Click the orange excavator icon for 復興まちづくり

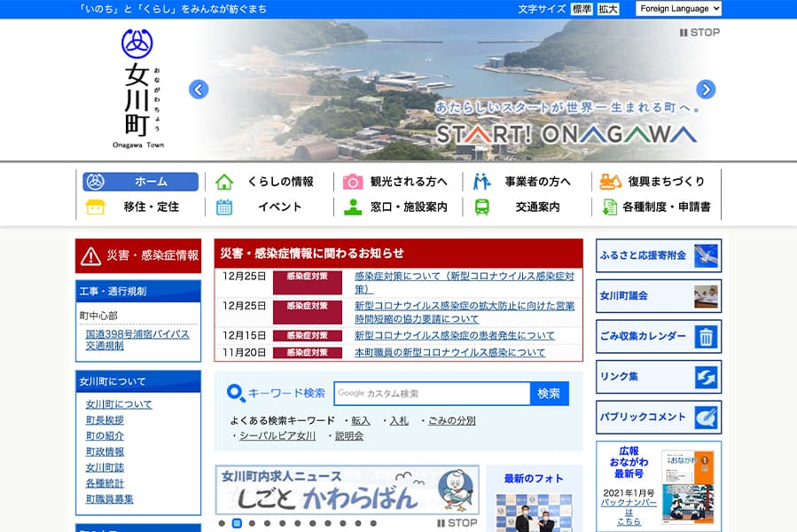tap(611, 182)
